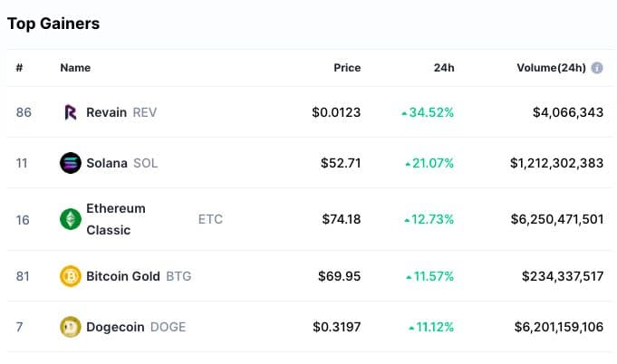Sort by the Price column header
The height and width of the screenshot is (364, 617).
pos(346,68)
